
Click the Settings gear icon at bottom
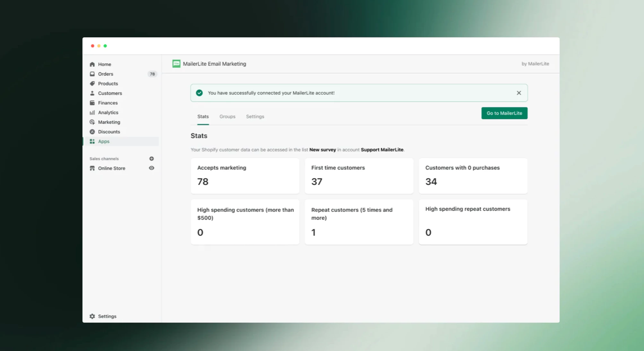pyautogui.click(x=92, y=316)
